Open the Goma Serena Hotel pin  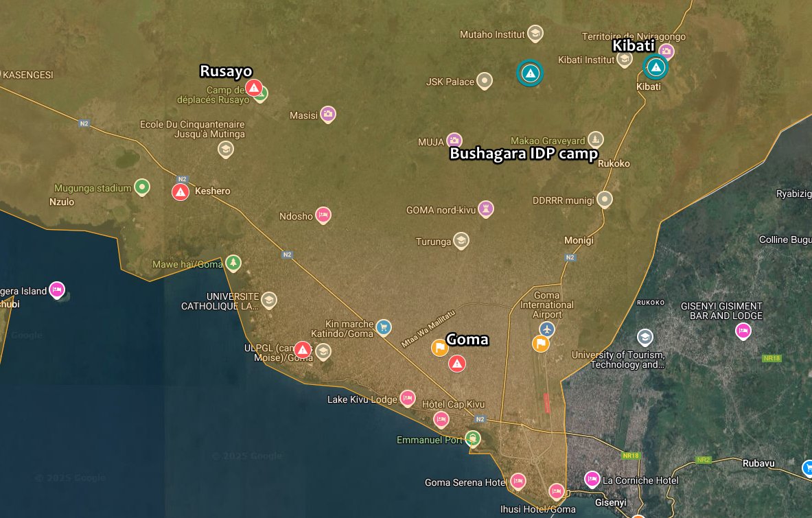point(518,481)
